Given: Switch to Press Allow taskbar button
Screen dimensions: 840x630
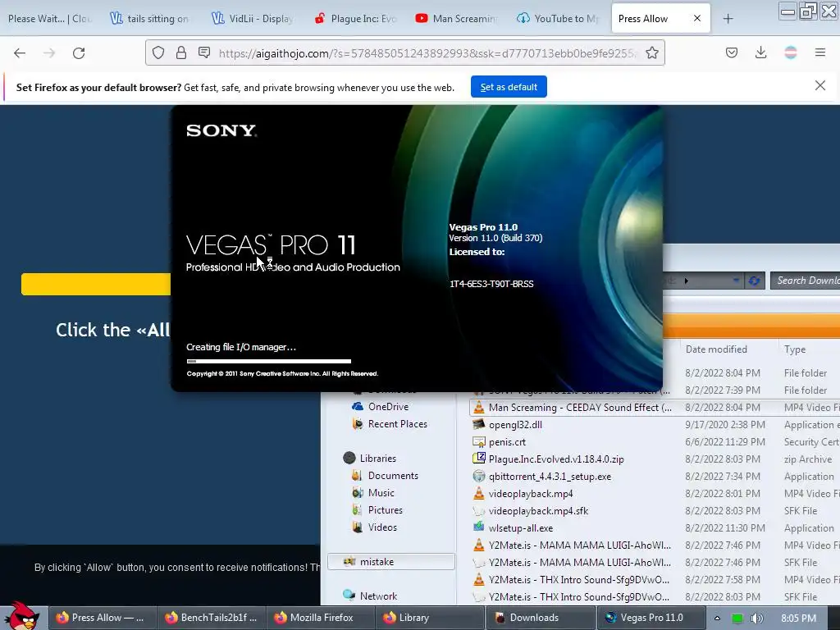Looking at the screenshot, I should (x=103, y=618).
